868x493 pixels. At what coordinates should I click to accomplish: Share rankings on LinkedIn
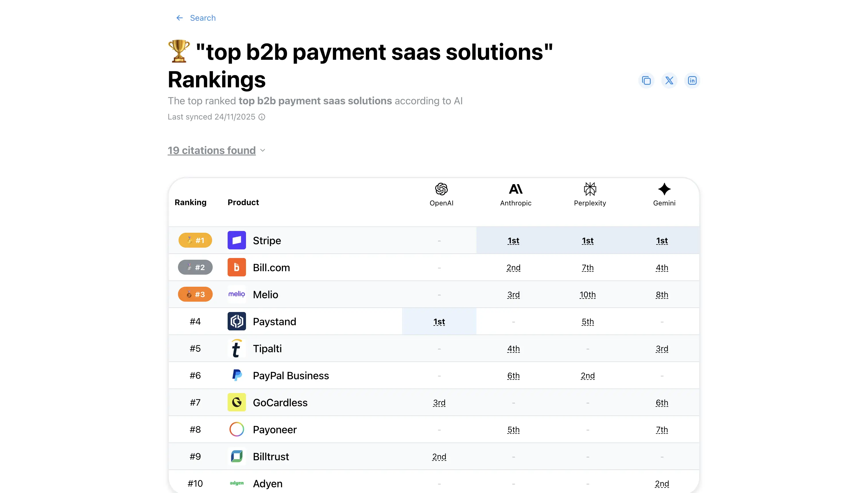click(692, 80)
